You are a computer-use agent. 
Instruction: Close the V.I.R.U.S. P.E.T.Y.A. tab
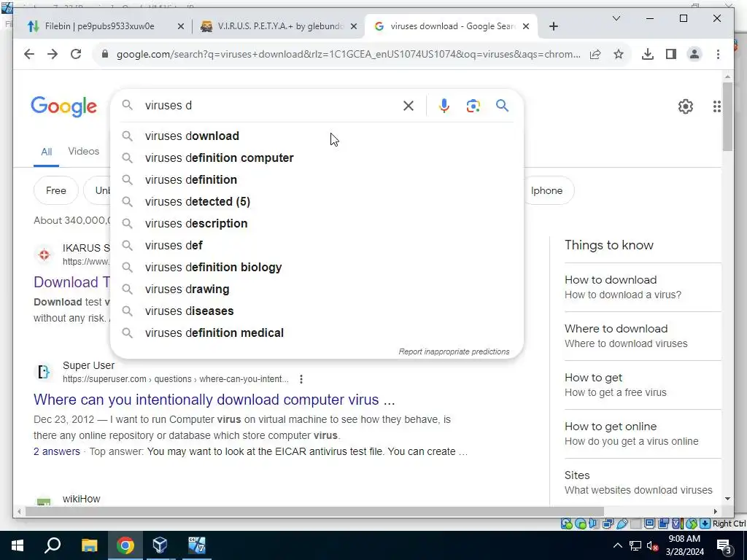click(x=354, y=27)
